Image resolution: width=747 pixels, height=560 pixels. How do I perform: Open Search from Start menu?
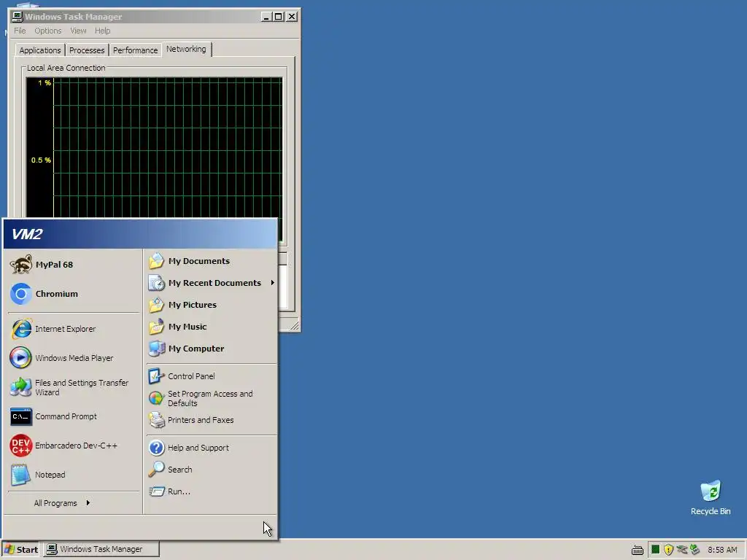[212, 470]
